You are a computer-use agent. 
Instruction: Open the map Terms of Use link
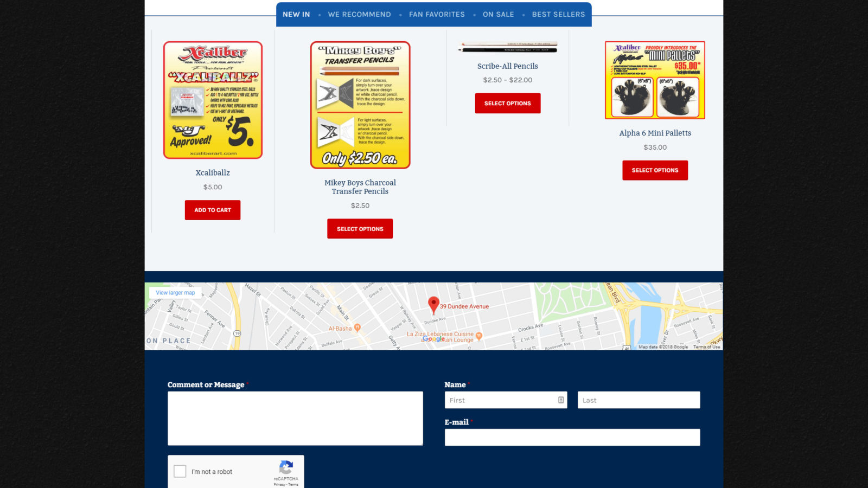pos(706,347)
